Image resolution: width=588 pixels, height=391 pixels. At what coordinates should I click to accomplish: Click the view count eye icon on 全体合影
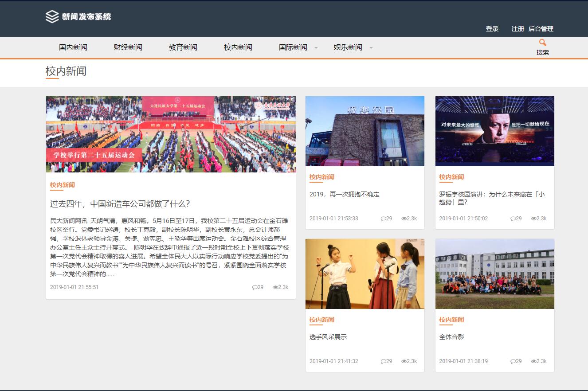pos(533,361)
